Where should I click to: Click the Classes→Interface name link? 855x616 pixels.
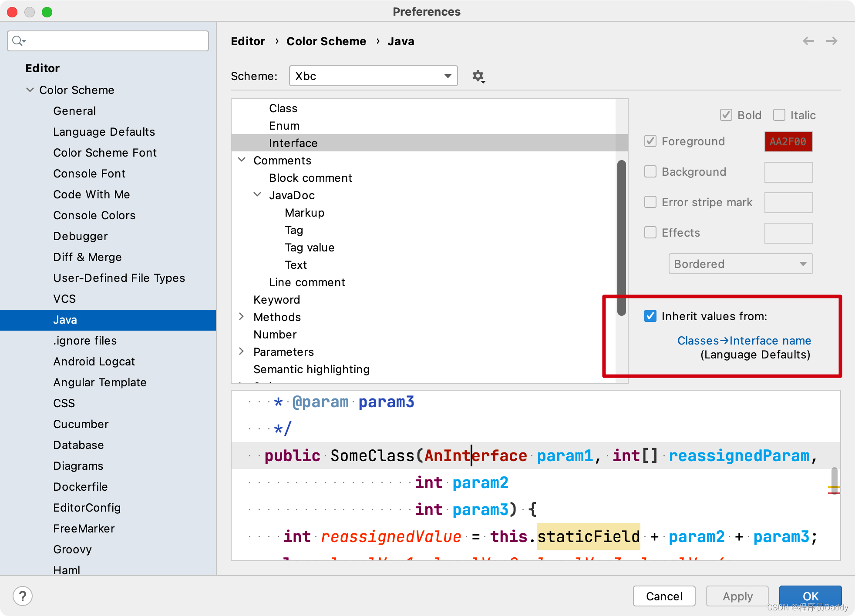[x=744, y=341]
